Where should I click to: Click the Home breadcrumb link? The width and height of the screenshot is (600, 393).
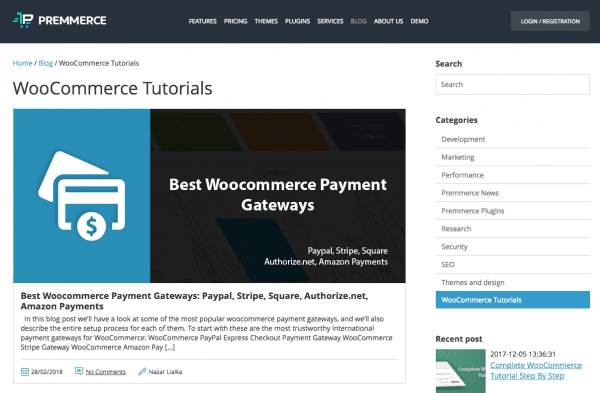pos(22,63)
